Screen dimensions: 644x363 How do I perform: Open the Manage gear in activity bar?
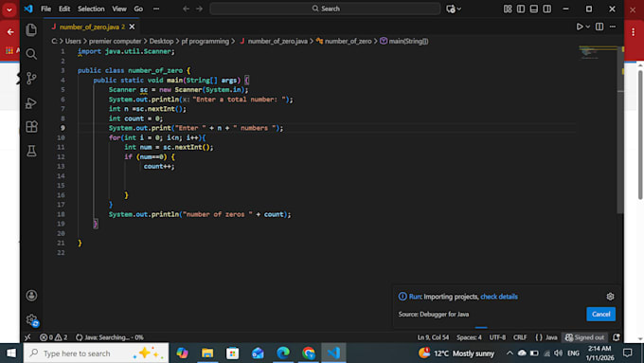point(31,319)
